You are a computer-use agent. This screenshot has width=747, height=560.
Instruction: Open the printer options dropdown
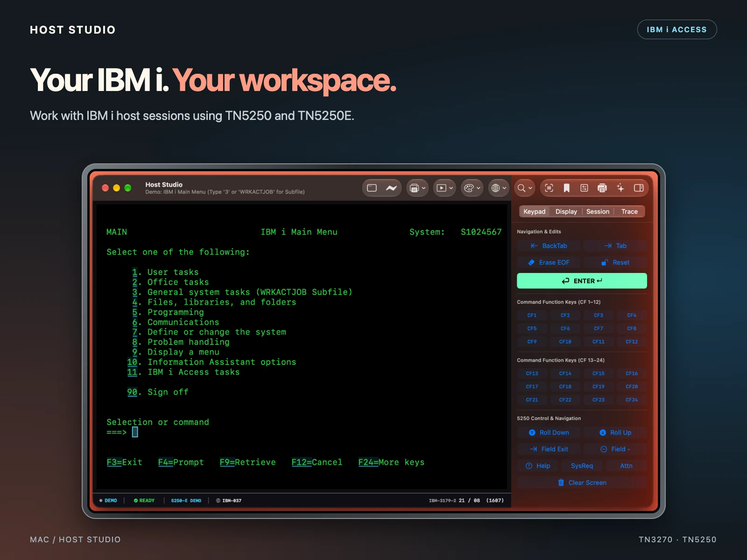417,188
